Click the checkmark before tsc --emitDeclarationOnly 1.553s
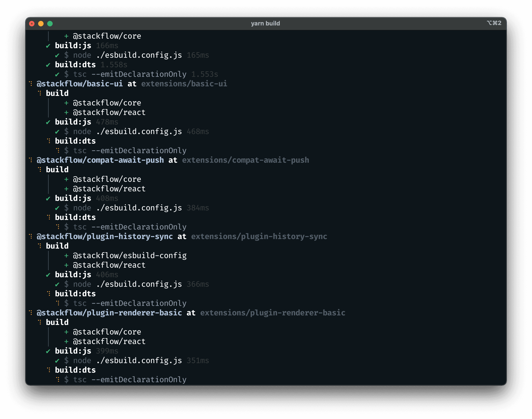The height and width of the screenshot is (419, 532). click(57, 75)
